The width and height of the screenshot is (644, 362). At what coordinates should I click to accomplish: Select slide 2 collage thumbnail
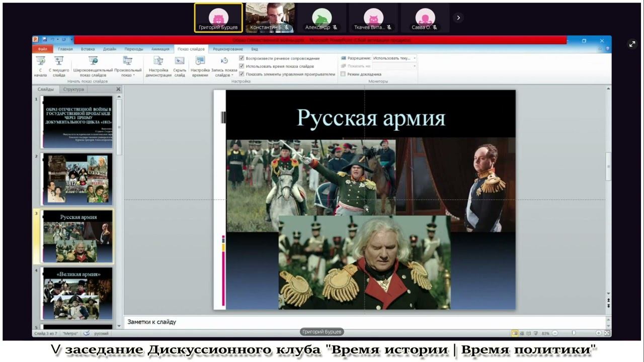pyautogui.click(x=77, y=179)
